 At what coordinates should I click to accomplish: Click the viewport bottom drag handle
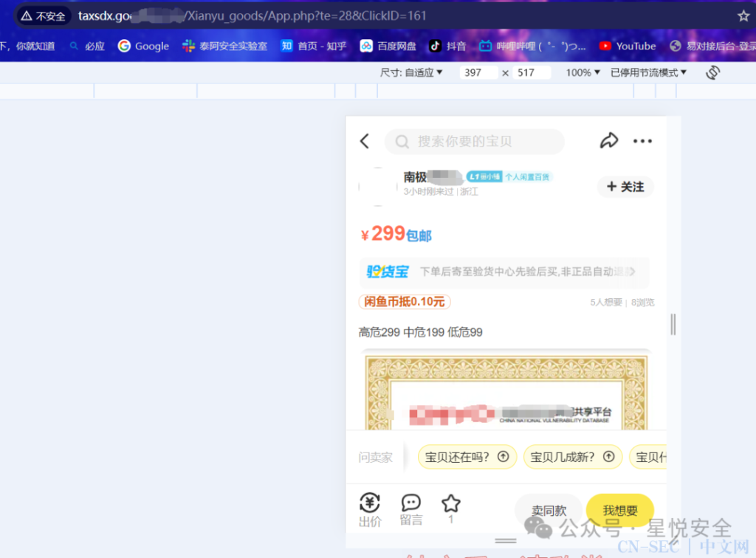tap(506, 541)
